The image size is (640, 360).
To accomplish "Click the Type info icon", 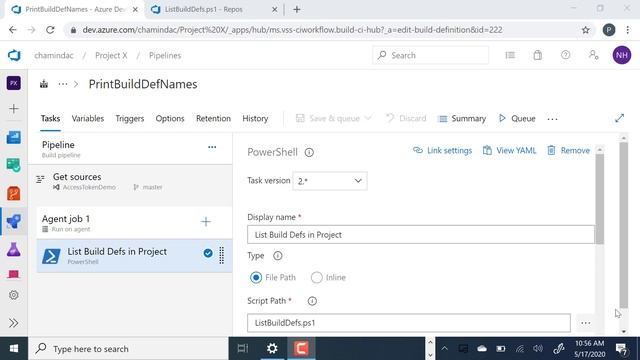I will (278, 256).
